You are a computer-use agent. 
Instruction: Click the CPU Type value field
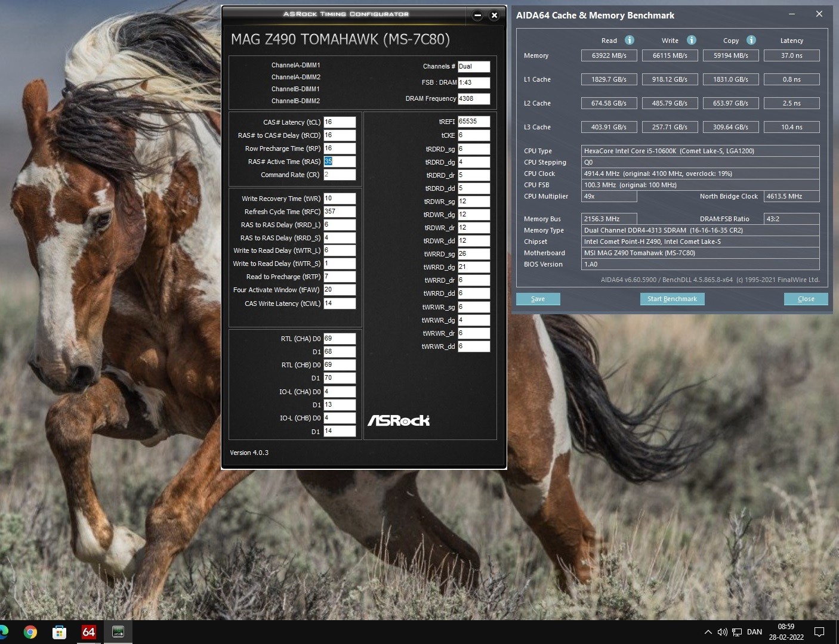click(x=701, y=151)
